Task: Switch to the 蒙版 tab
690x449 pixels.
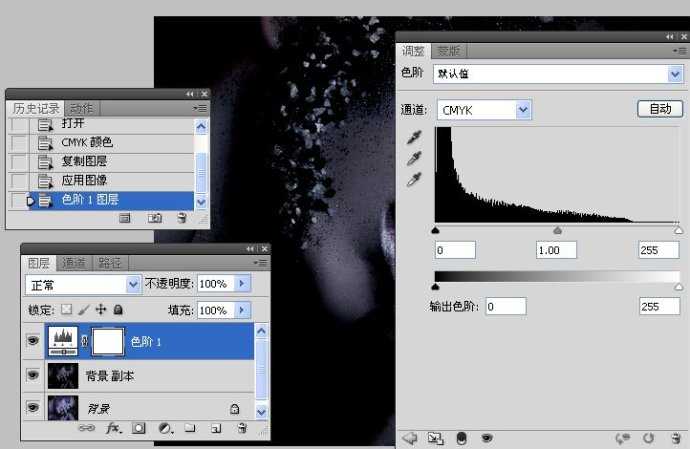Action: [448, 51]
